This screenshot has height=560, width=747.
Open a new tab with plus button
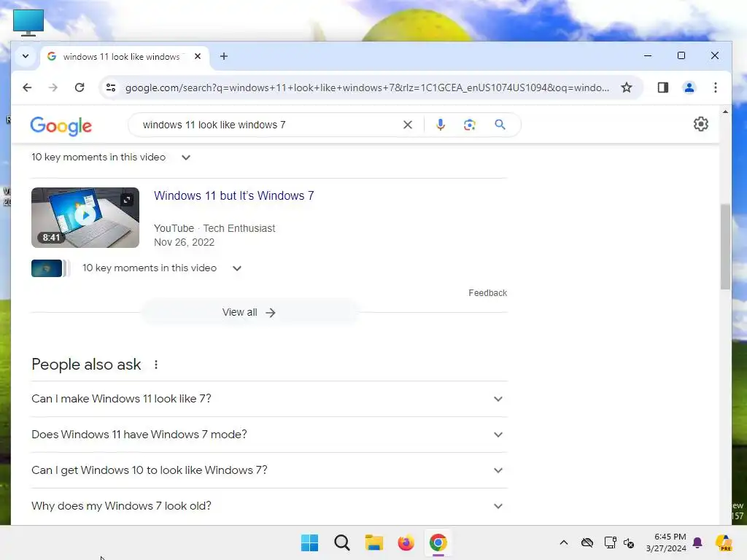pos(224,56)
